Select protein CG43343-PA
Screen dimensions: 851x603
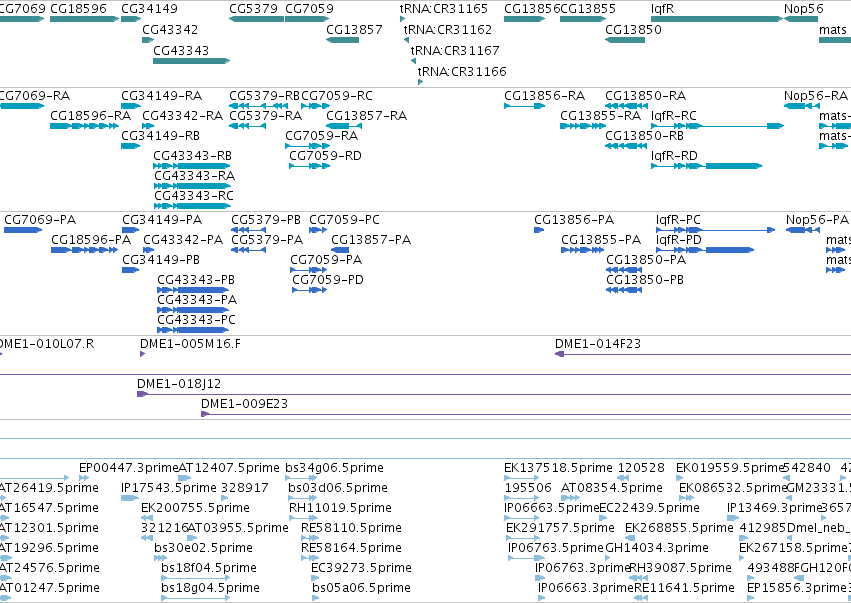198,300
